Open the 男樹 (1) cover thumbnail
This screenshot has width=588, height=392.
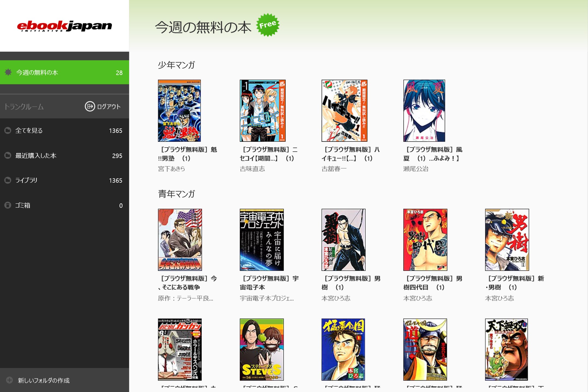click(x=344, y=240)
